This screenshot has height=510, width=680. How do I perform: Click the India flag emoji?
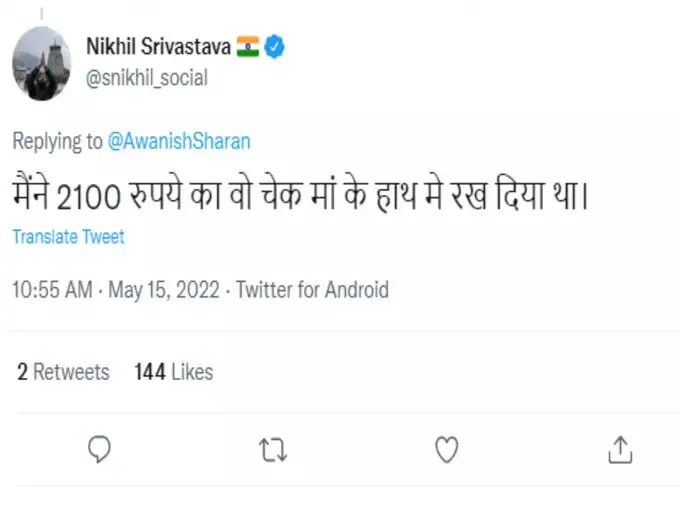coord(248,46)
